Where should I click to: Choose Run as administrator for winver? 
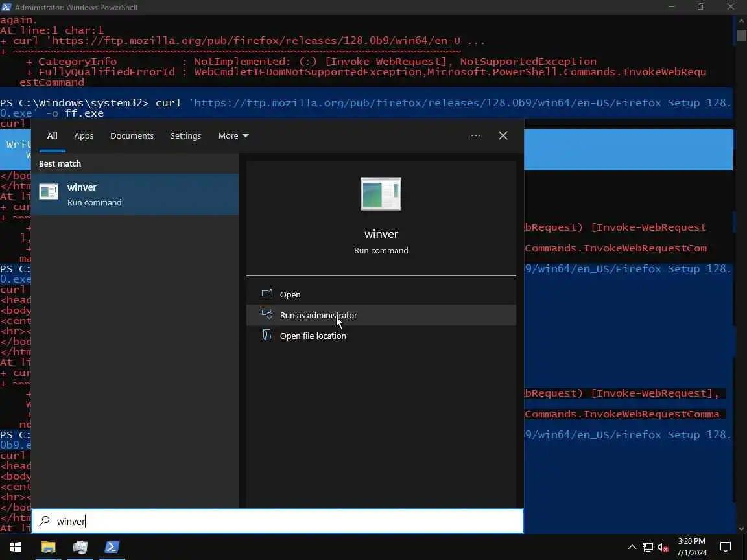pyautogui.click(x=381, y=315)
